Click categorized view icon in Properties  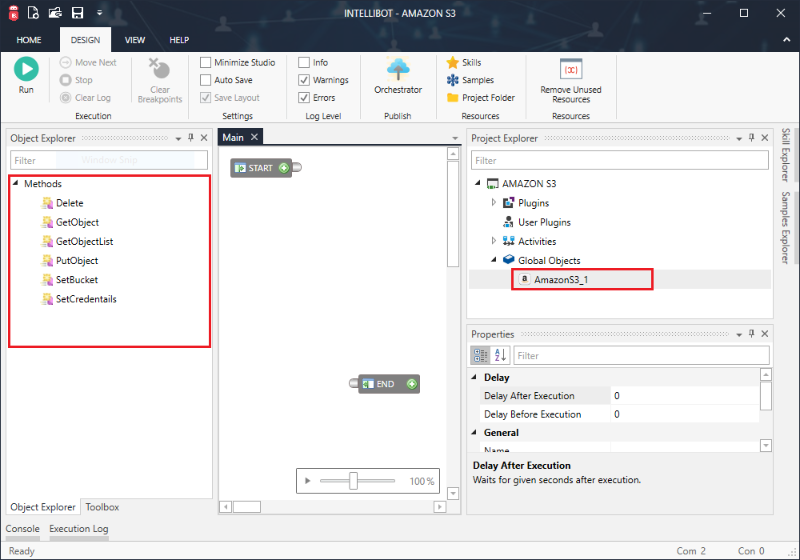click(481, 355)
